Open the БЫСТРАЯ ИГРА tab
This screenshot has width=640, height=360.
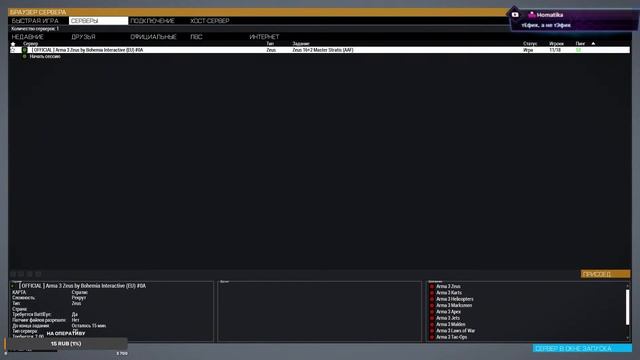click(35, 21)
